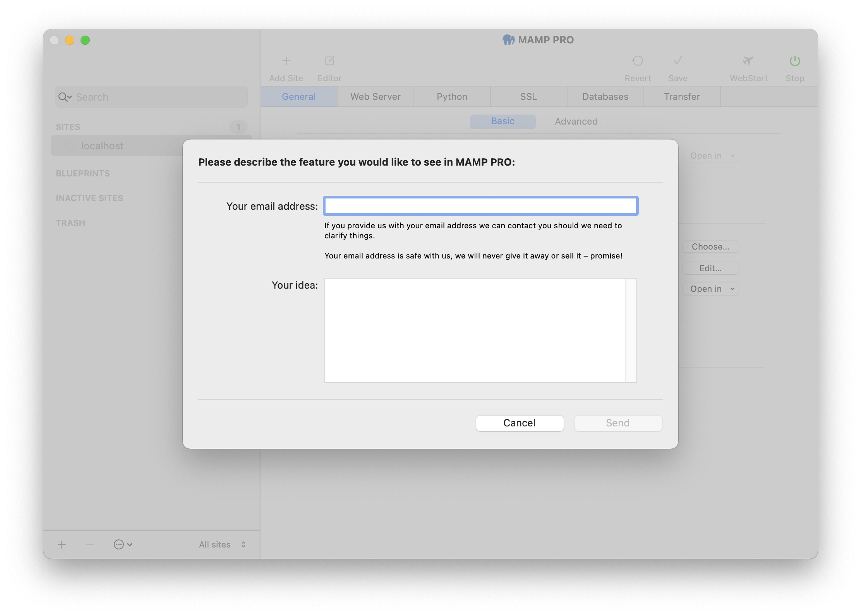Click the INACTIVE SITES section header

(89, 198)
